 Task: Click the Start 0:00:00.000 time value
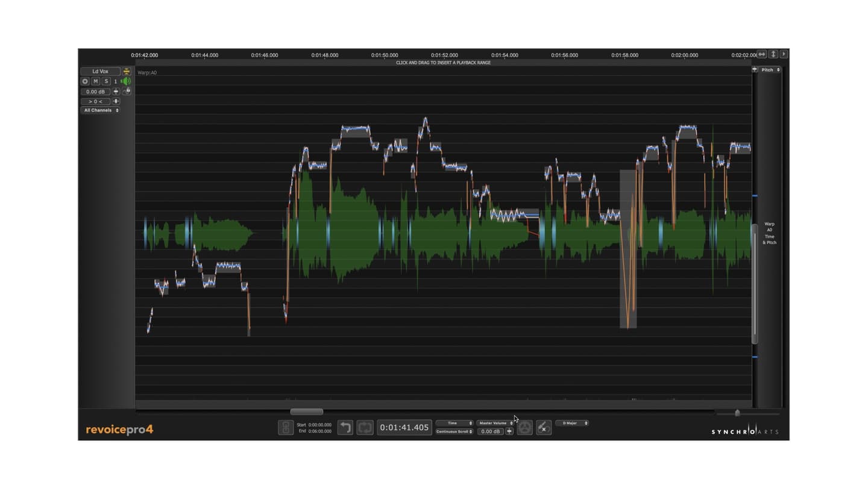(x=319, y=425)
